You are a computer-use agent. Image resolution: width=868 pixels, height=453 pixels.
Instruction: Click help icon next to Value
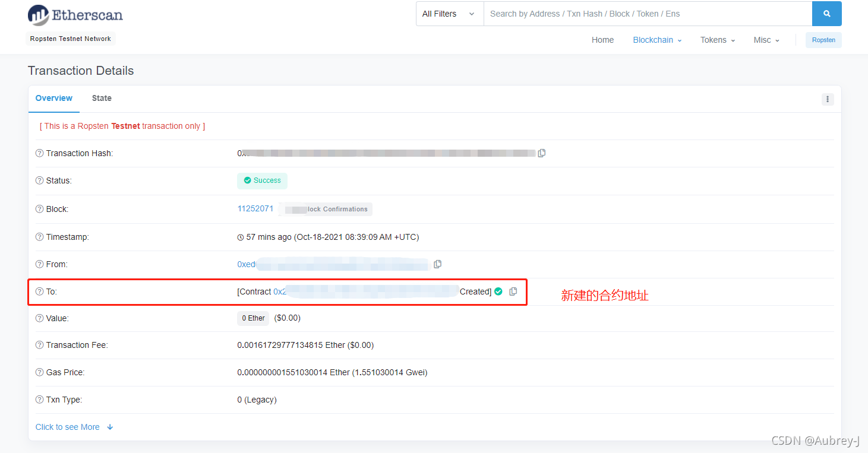[x=40, y=318]
